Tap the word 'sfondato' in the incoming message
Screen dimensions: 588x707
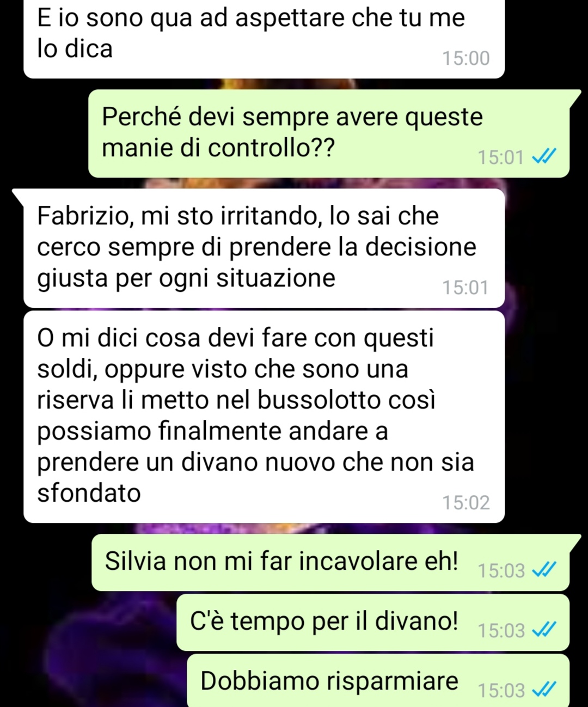[x=89, y=493]
